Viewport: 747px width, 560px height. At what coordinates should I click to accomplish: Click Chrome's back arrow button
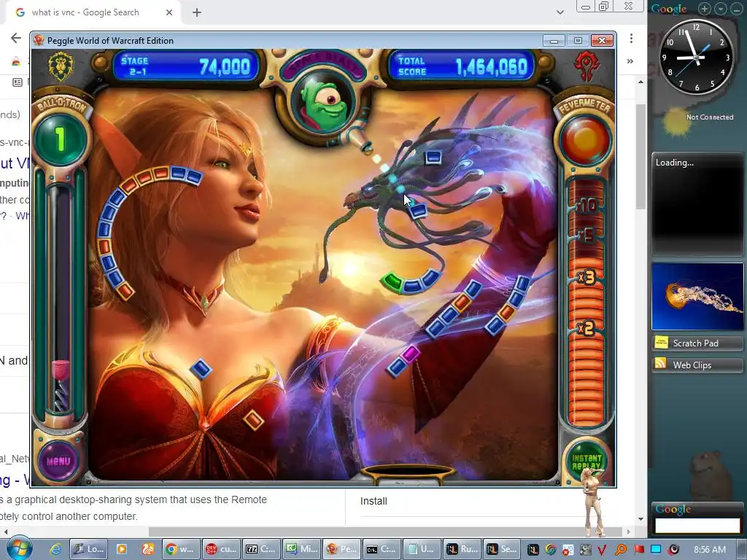point(16,38)
